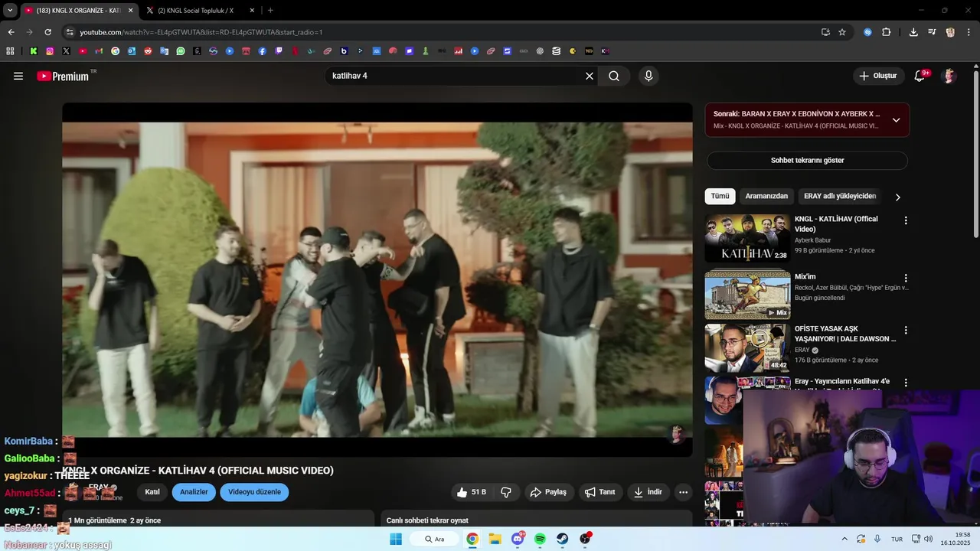Open options for KNGL - KATLİHAV video
This screenshot has width=980, height=551.
906,220
